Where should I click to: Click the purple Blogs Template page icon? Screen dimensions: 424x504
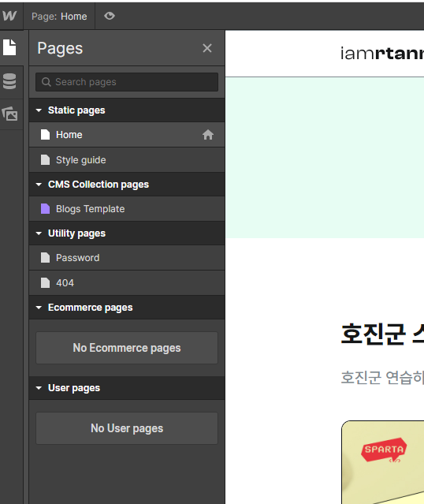tap(45, 209)
